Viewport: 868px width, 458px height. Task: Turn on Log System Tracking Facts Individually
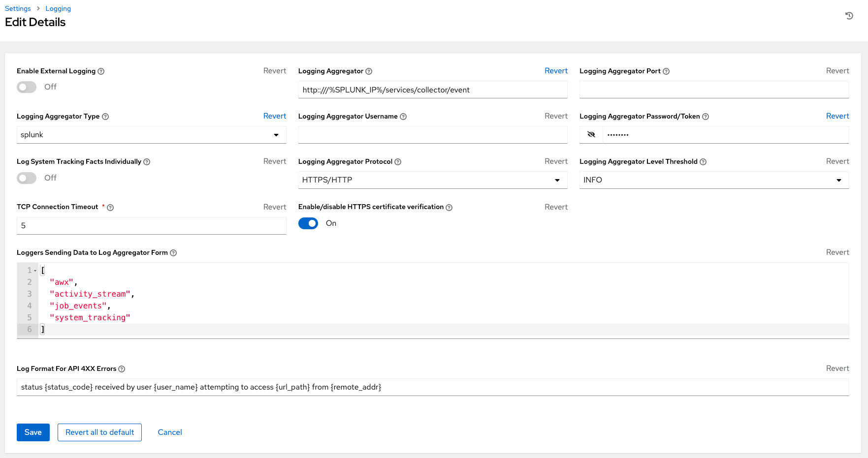click(x=27, y=178)
